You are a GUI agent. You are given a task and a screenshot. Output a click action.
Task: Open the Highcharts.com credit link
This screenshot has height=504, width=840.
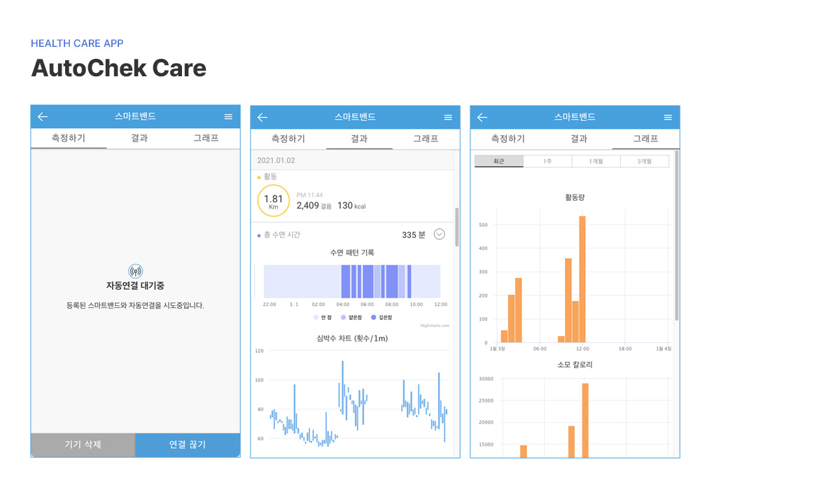point(434,325)
